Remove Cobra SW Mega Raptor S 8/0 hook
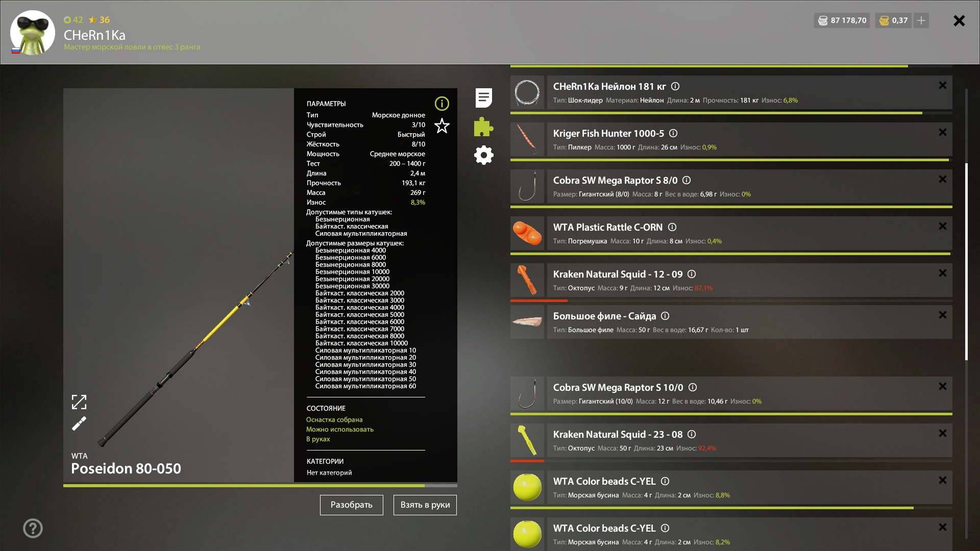The image size is (980, 551). tap(943, 179)
